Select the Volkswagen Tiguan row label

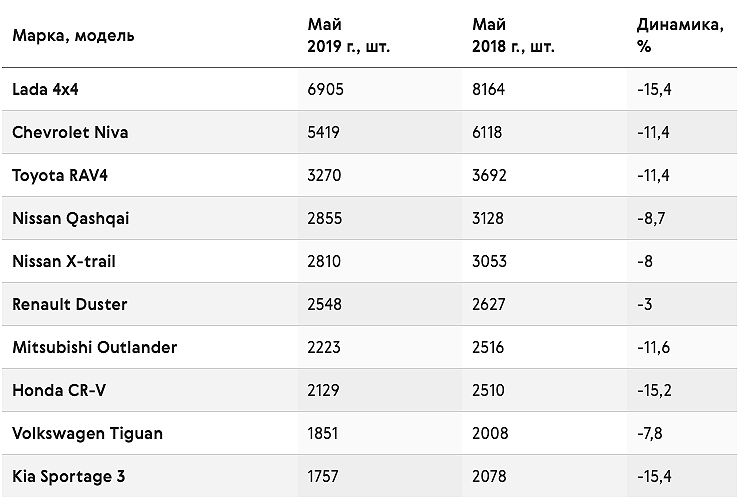coord(87,434)
